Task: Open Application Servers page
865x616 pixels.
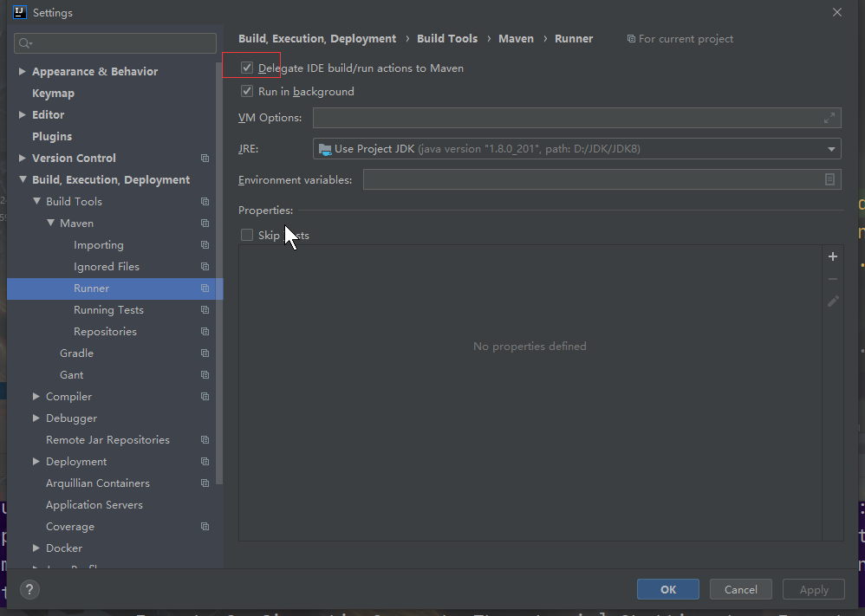Action: point(94,504)
